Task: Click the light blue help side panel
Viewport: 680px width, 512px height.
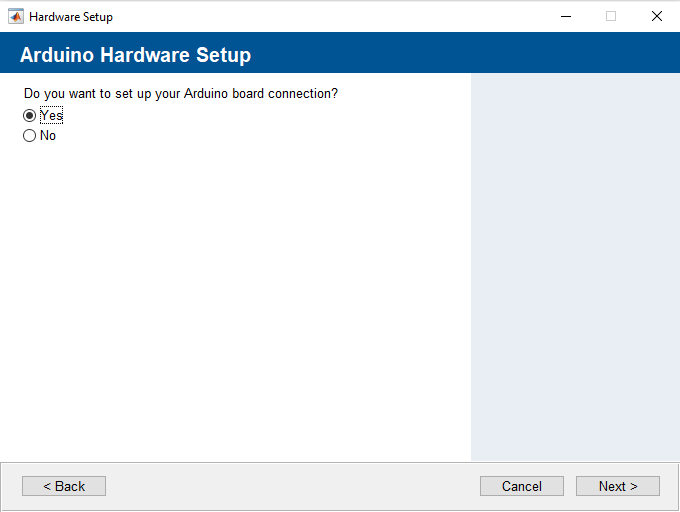Action: (x=575, y=267)
